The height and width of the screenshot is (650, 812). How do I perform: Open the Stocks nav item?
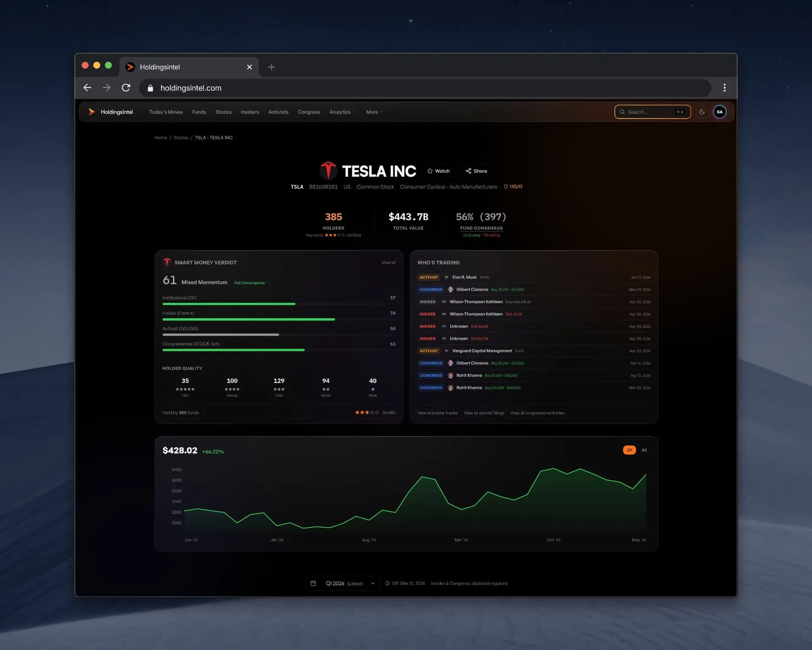pos(223,112)
